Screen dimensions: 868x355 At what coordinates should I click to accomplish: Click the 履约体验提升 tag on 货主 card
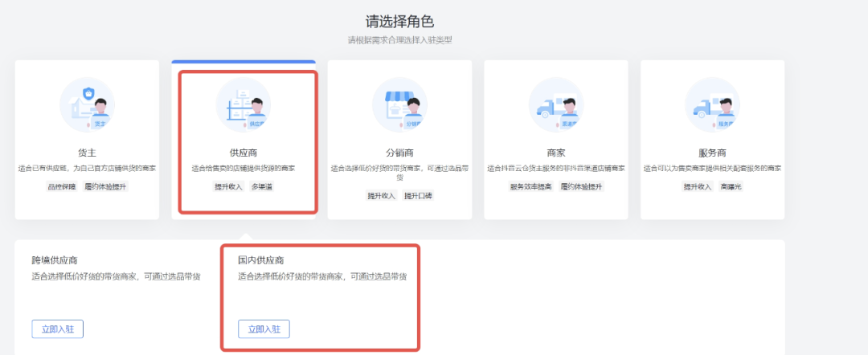point(108,186)
